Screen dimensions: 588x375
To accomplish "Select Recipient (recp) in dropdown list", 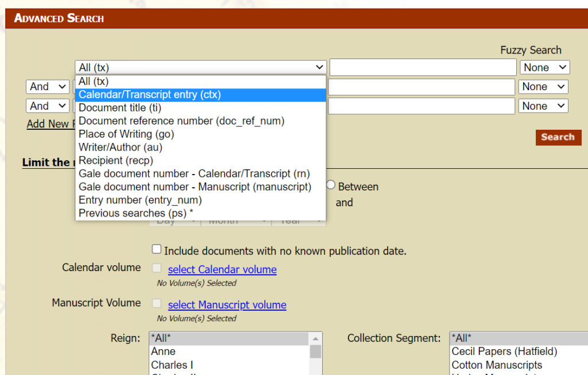I will 115,161.
